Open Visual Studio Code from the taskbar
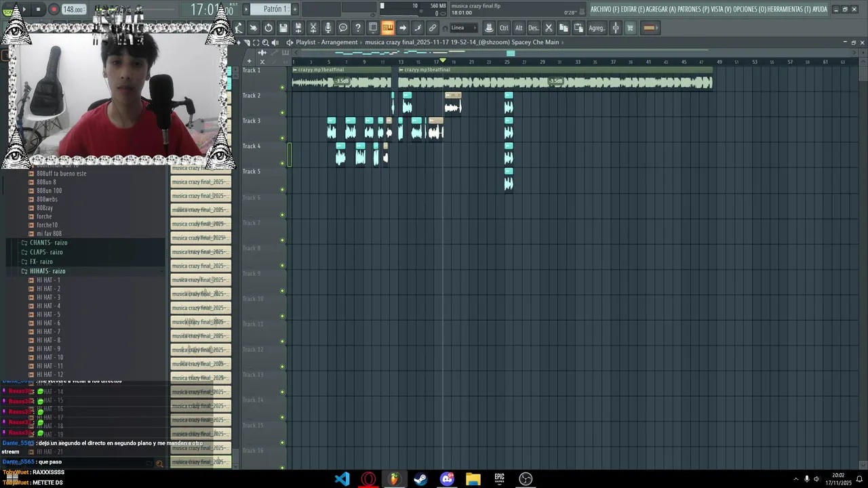This screenshot has width=868, height=488. tap(342, 479)
